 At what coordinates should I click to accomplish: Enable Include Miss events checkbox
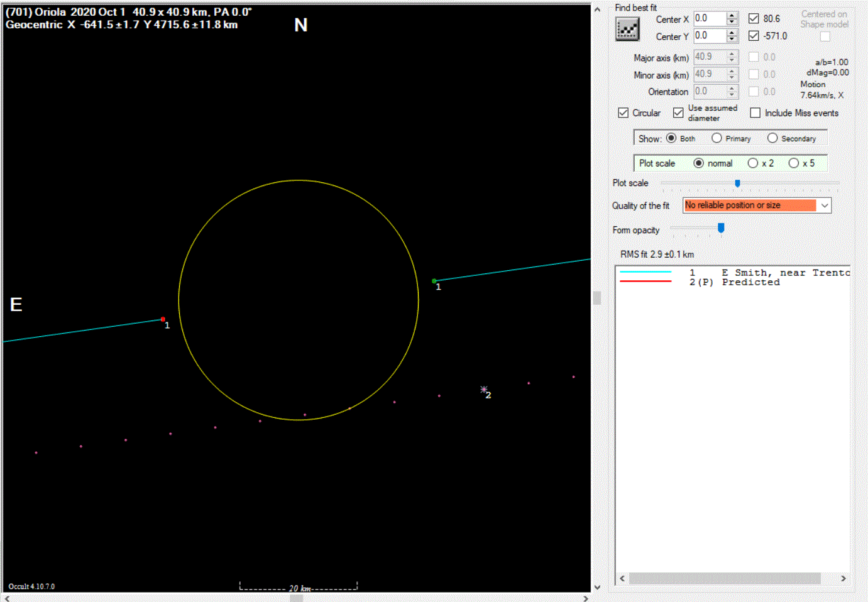click(x=755, y=113)
